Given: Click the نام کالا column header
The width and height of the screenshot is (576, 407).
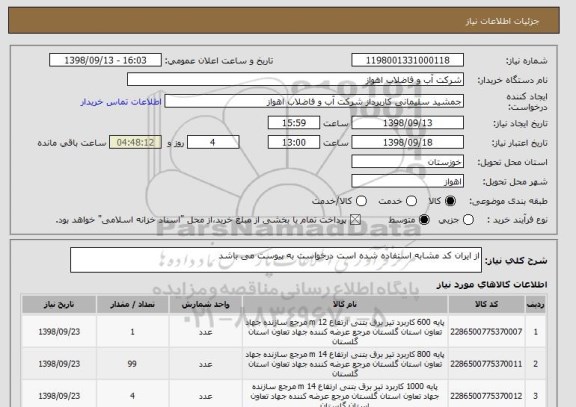Looking at the screenshot, I should (345, 305).
